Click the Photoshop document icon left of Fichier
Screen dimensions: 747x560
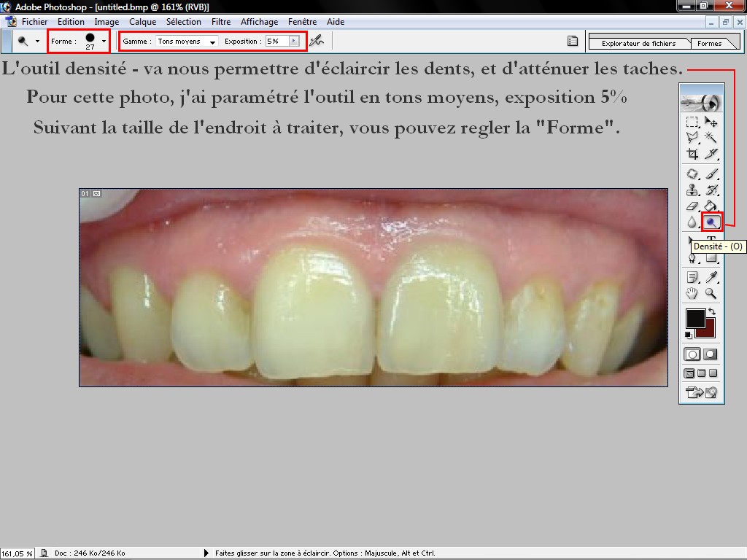10,21
